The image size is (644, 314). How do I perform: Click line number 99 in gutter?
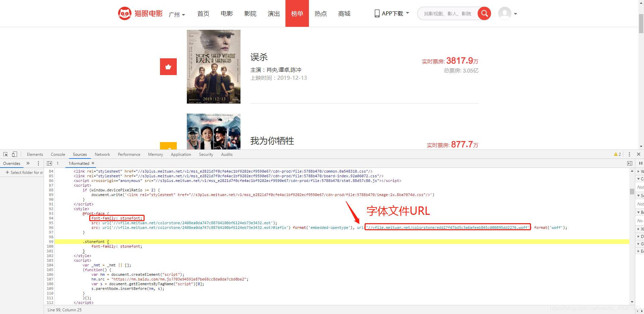[51, 242]
